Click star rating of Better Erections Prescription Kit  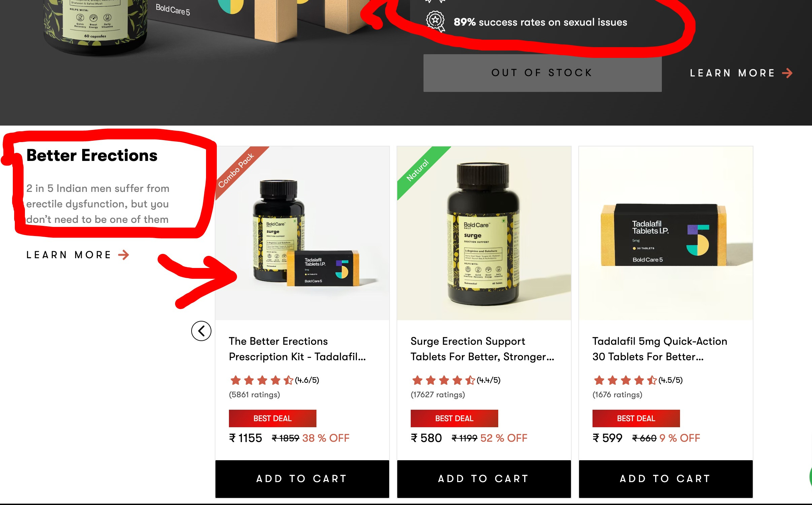[262, 380]
